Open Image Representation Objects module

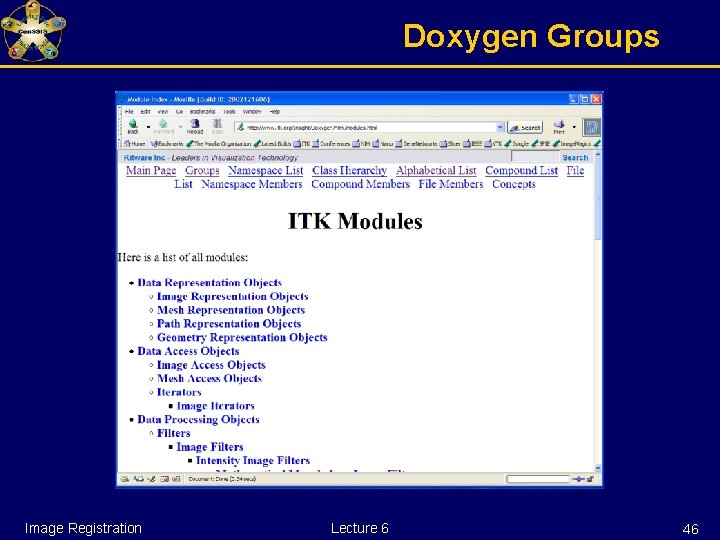pos(233,296)
